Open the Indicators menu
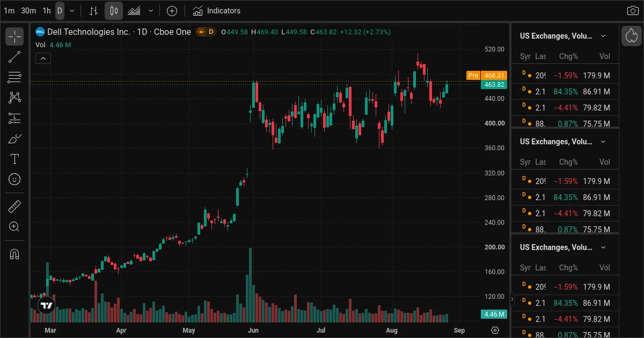Screen dimensions: 644x338 tap(217, 11)
